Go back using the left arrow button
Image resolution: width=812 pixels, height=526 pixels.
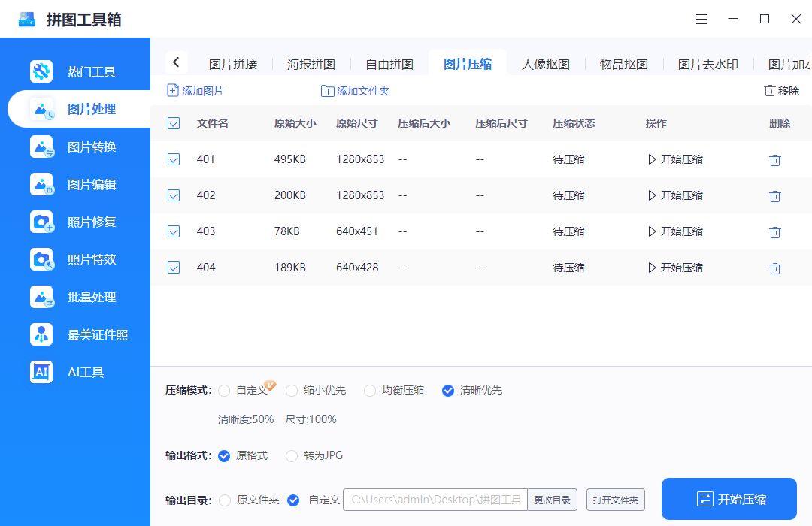click(x=176, y=62)
